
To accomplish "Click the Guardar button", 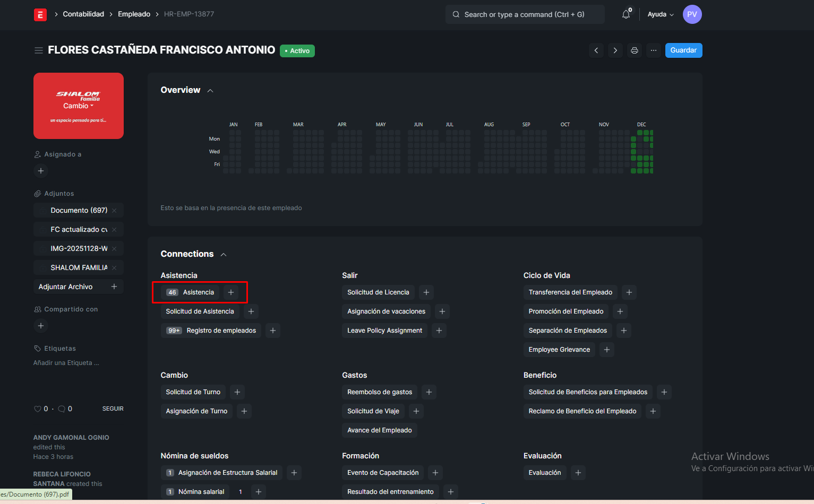I will [x=683, y=50].
